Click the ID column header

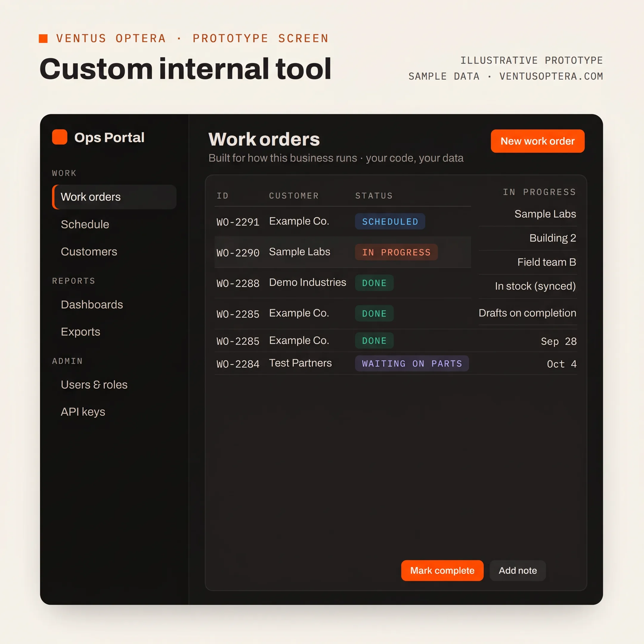(223, 196)
